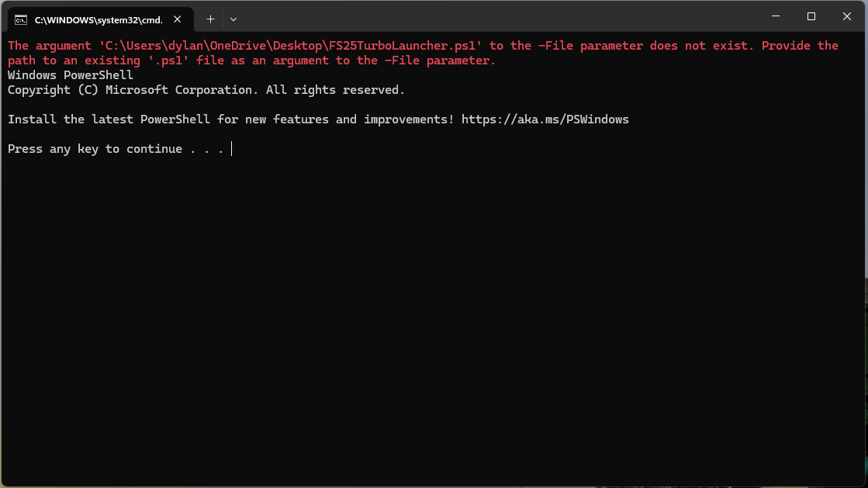This screenshot has height=488, width=868.
Task: Click the 'Press any key to continue' line
Action: pyautogui.click(x=116, y=149)
